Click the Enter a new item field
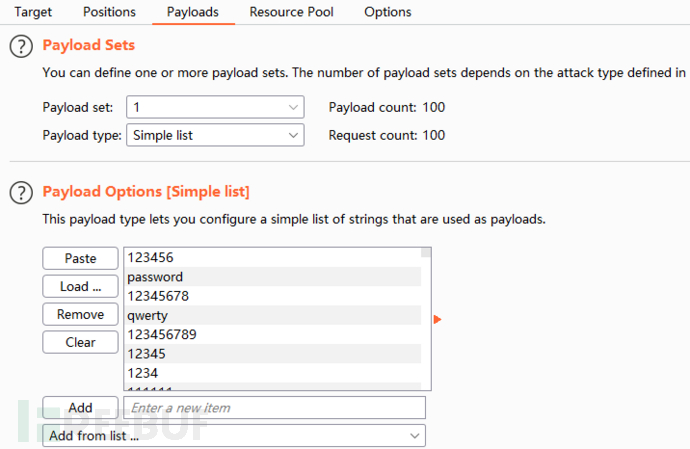Image resolution: width=690 pixels, height=449 pixels. (274, 408)
